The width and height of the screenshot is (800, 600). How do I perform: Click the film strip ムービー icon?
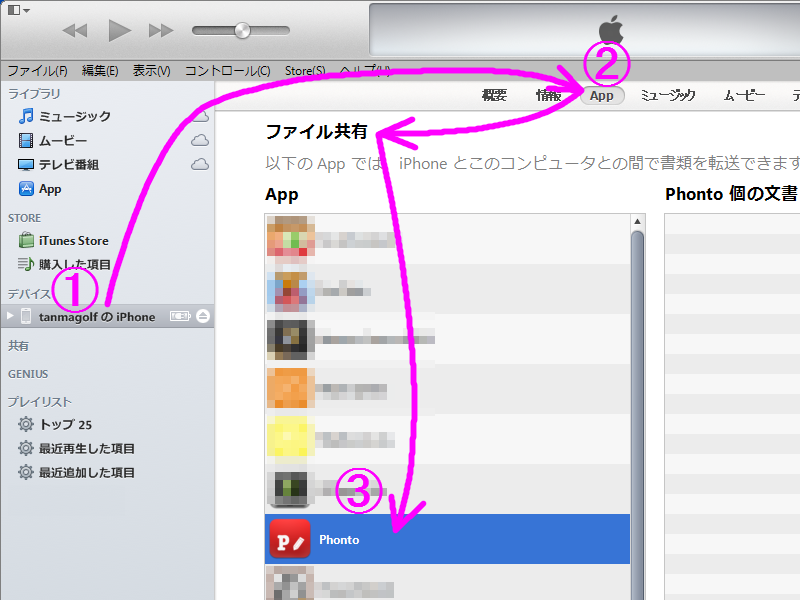26,140
